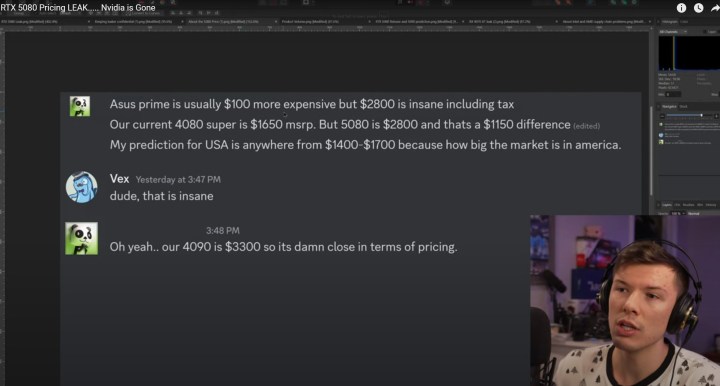The height and width of the screenshot is (386, 720).
Task: Click the horizontal ruler above the canvas
Action: click(328, 28)
